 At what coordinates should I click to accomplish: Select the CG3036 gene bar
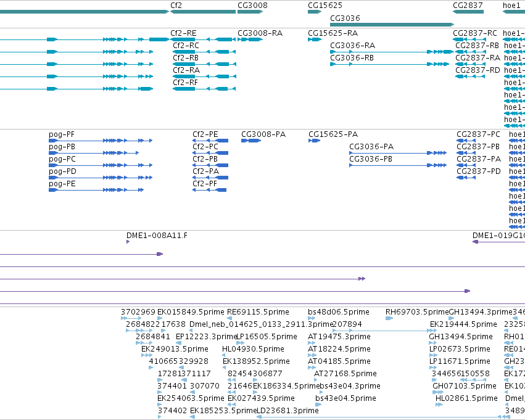tap(392, 25)
